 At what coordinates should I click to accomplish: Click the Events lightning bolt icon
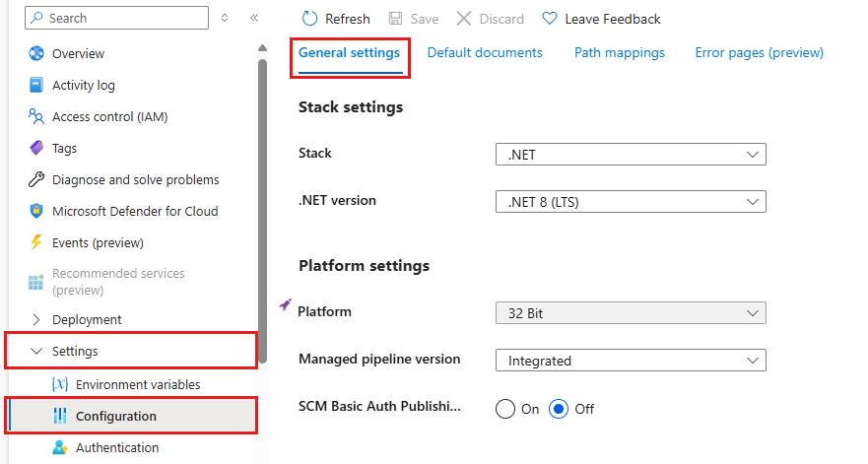pos(36,243)
